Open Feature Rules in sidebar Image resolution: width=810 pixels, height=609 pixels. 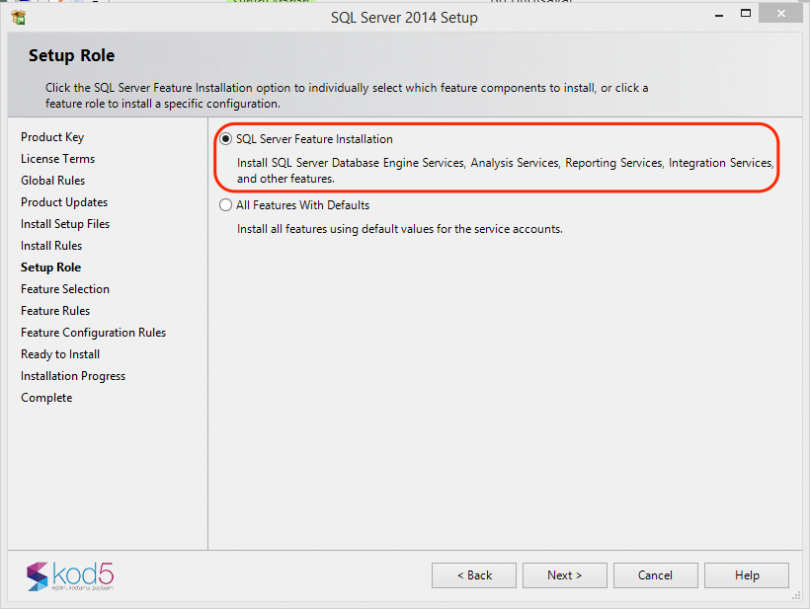coord(55,310)
